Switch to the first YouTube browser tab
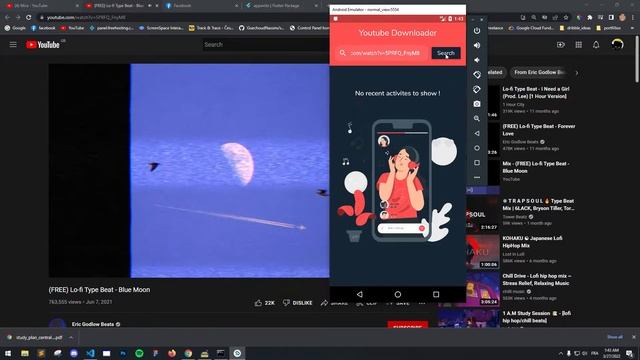The height and width of the screenshot is (360, 640). pos(41,6)
